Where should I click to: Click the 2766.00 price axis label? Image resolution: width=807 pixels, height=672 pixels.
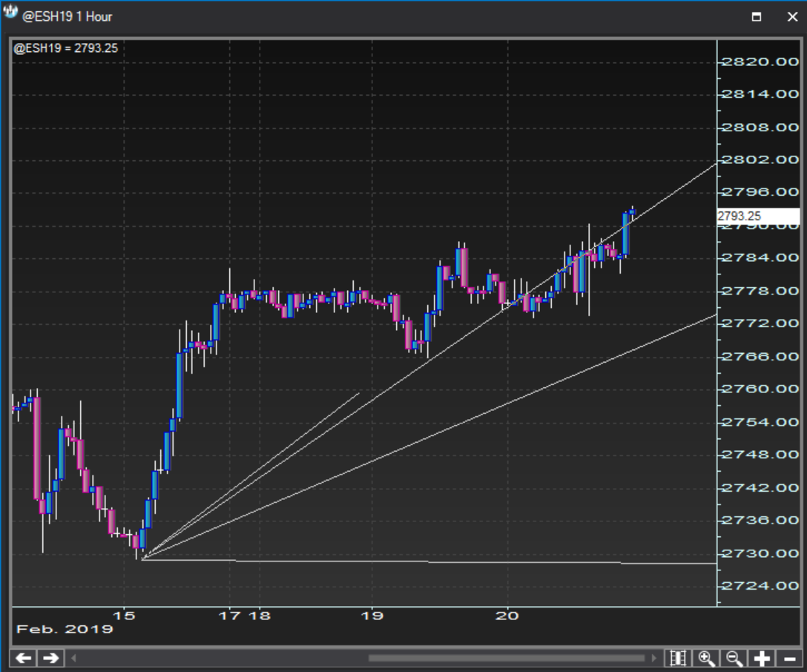pos(760,356)
